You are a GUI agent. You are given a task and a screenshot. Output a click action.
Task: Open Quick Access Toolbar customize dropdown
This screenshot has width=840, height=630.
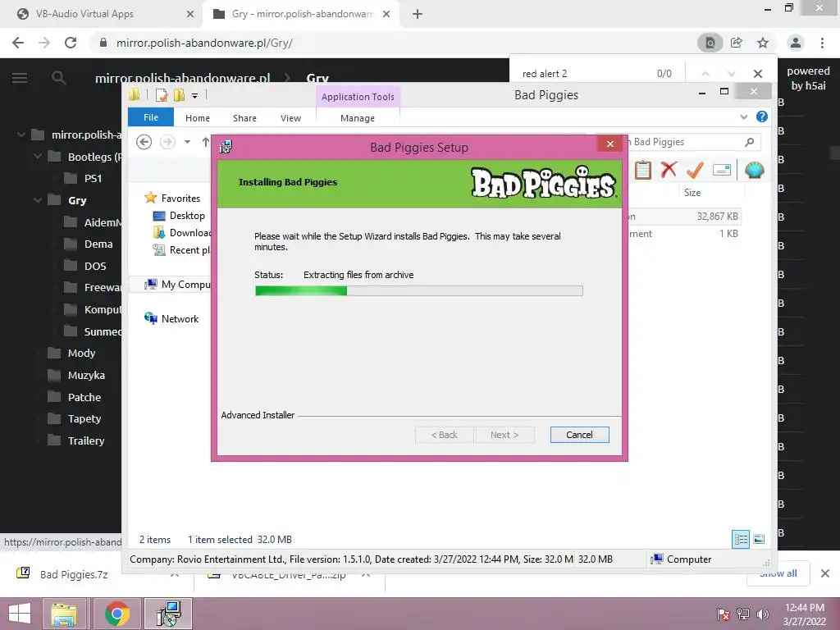pyautogui.click(x=195, y=95)
